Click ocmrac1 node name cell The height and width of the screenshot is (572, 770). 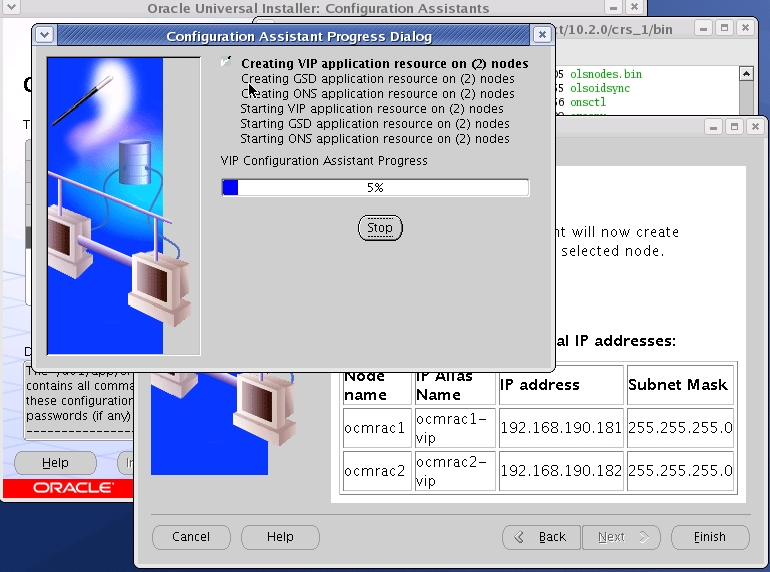point(377,428)
